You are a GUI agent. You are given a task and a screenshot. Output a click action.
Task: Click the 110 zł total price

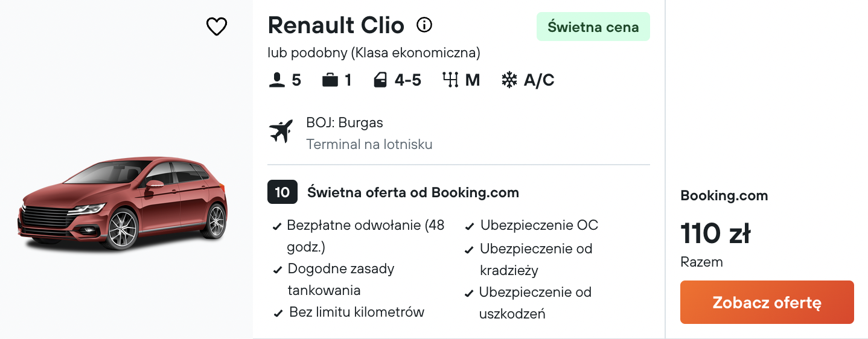tap(715, 234)
